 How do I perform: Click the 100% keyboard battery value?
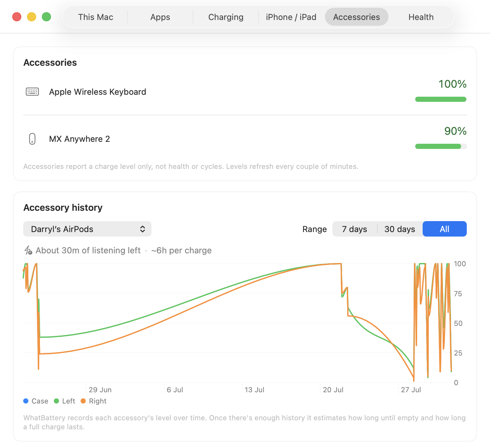452,84
